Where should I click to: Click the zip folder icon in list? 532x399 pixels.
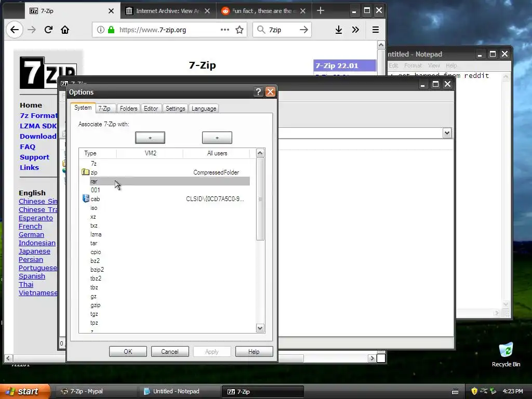pyautogui.click(x=85, y=172)
